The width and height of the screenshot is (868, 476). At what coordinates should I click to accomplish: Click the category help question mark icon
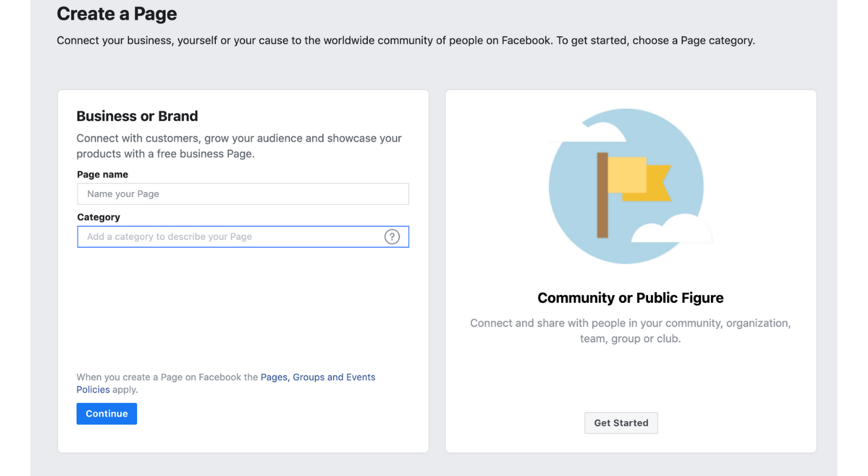click(392, 237)
